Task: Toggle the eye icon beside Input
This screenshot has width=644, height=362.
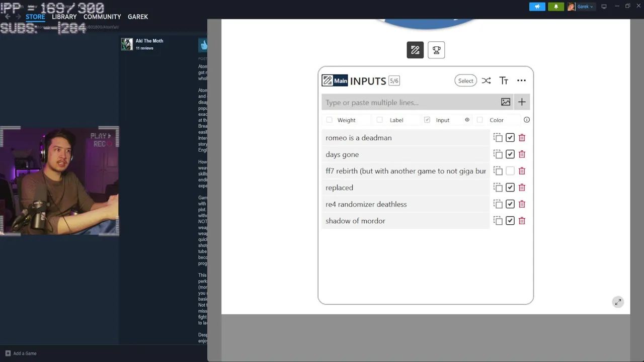Action: [467, 120]
